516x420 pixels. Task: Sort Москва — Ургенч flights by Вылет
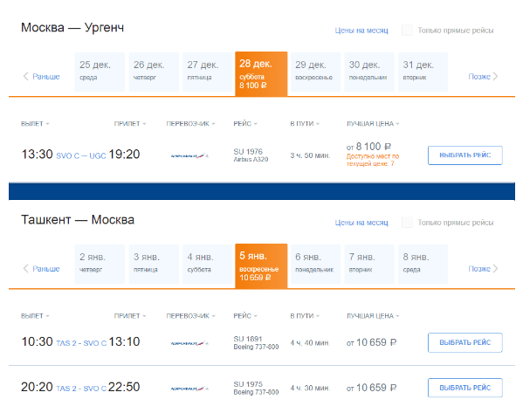[x=35, y=124]
